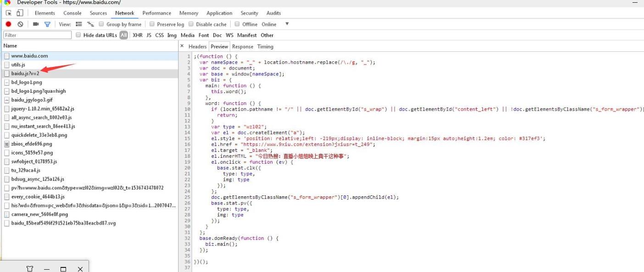Select the jquery-1.10.2.min_65682a2.js request
The image size is (644, 272).
point(43,109)
